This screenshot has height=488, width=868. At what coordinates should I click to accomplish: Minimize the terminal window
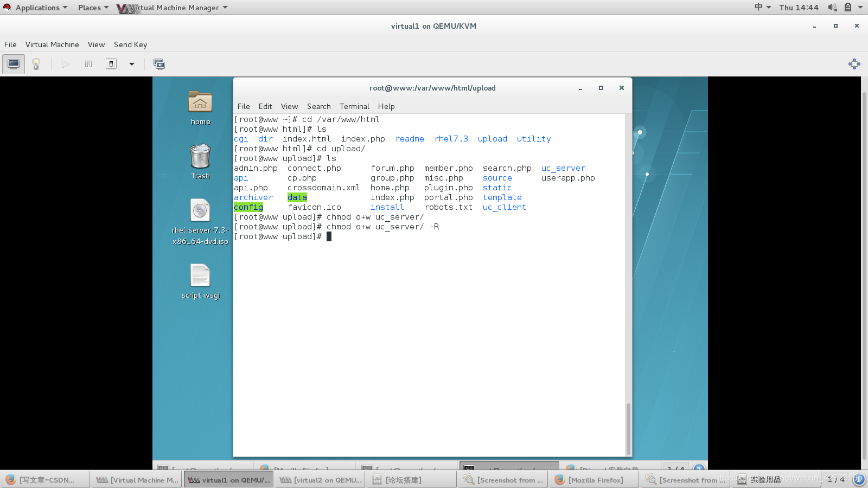[x=580, y=88]
